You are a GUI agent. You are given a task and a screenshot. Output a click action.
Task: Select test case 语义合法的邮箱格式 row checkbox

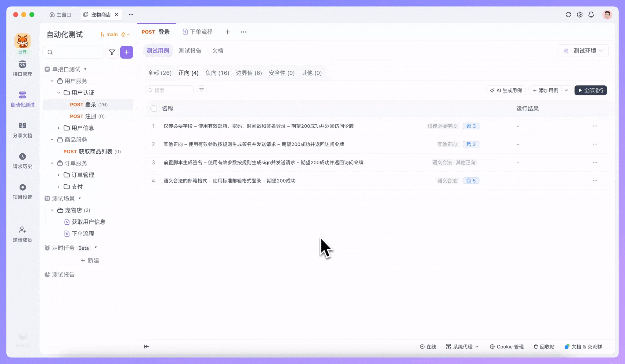pyautogui.click(x=154, y=180)
